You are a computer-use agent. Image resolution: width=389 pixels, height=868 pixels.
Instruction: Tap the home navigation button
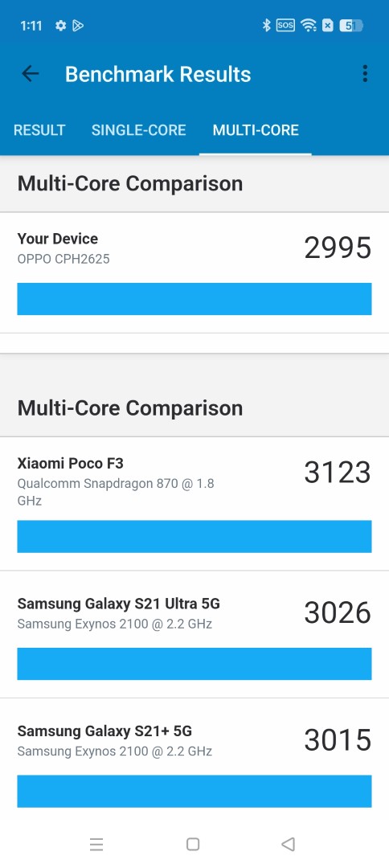pos(193,844)
